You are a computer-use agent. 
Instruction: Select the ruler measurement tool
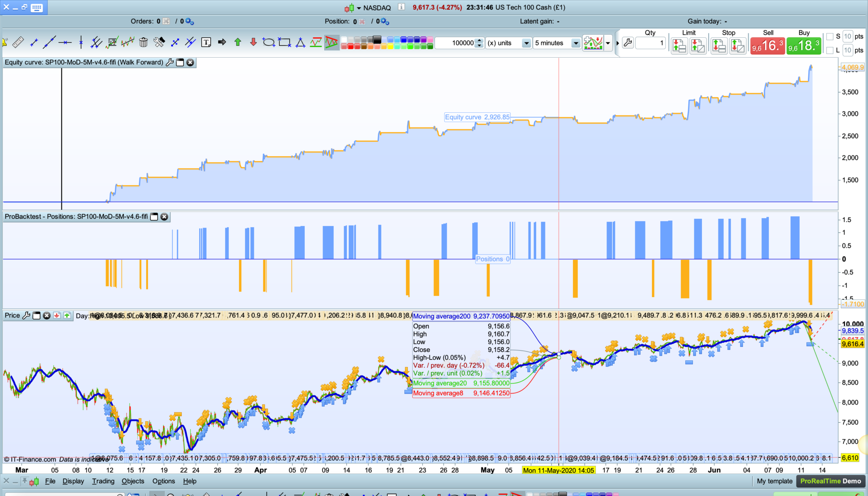(x=18, y=42)
